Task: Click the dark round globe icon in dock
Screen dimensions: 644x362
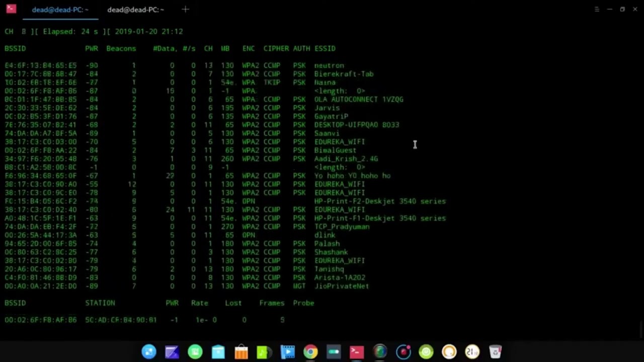Action: [380, 352]
